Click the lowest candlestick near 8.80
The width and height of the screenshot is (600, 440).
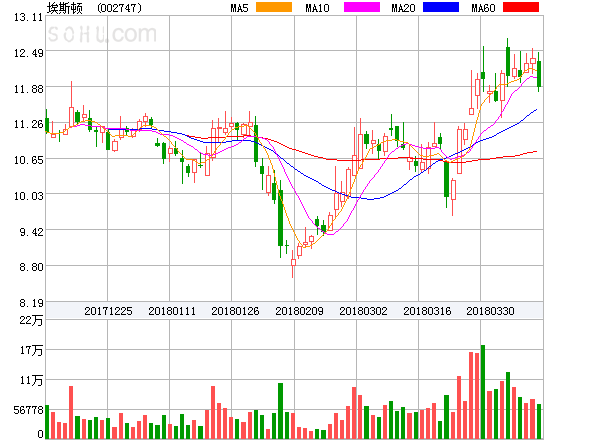293,264
